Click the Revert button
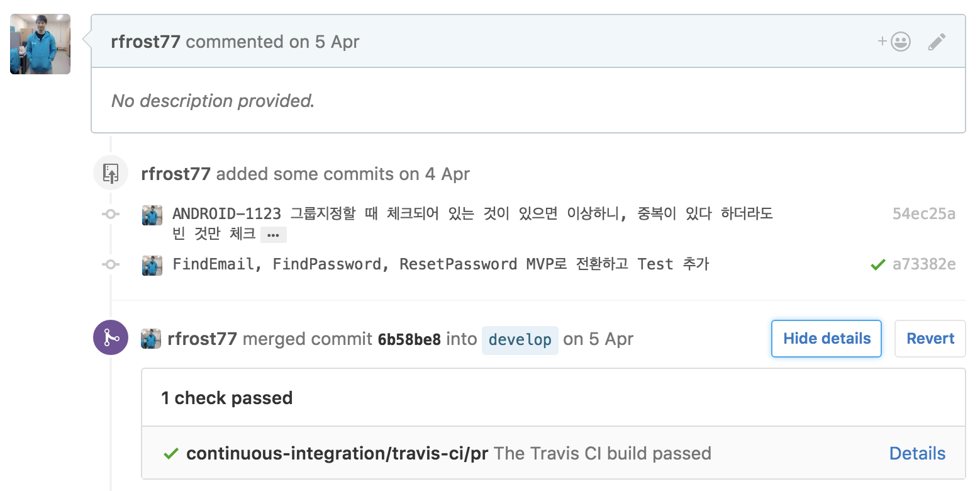The width and height of the screenshot is (980, 491). pos(930,339)
